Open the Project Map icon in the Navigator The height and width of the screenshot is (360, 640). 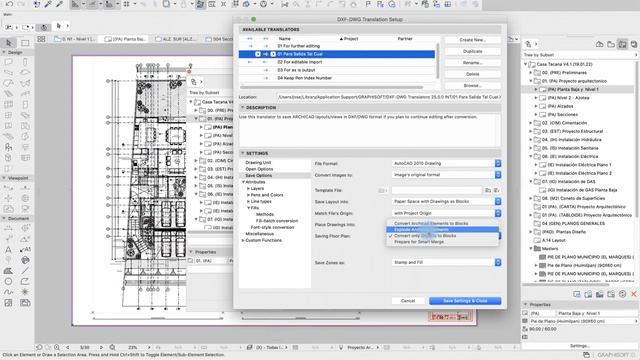(600, 44)
